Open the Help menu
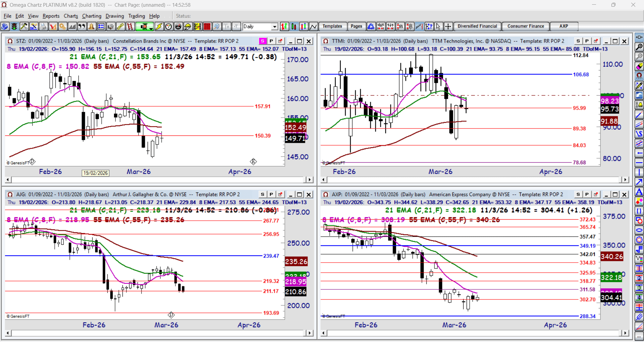Viewport: 644px width, 342px height. click(154, 16)
